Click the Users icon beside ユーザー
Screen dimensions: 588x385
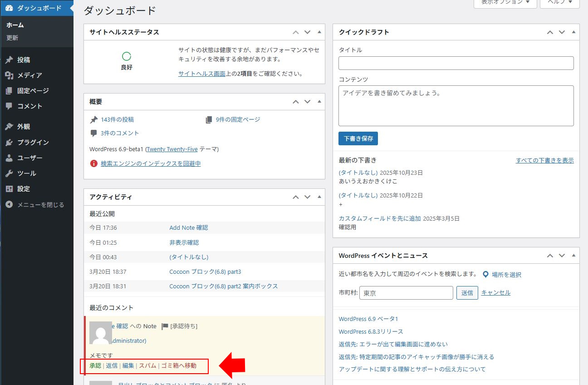point(9,158)
